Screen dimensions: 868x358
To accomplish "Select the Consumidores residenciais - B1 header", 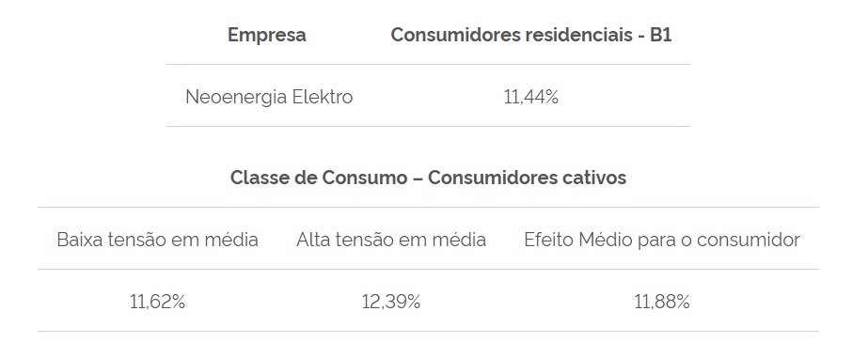I will click(531, 35).
